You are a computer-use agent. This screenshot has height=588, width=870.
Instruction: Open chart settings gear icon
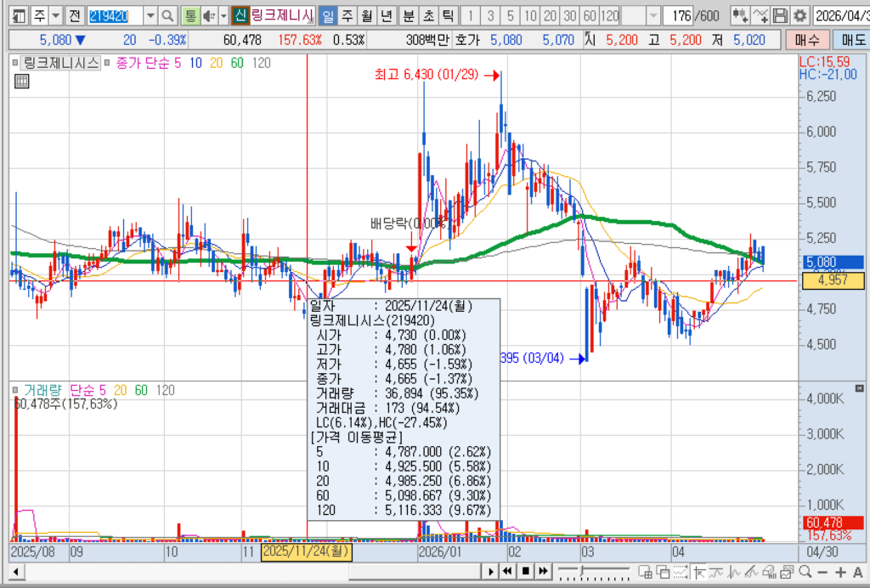coord(799,15)
